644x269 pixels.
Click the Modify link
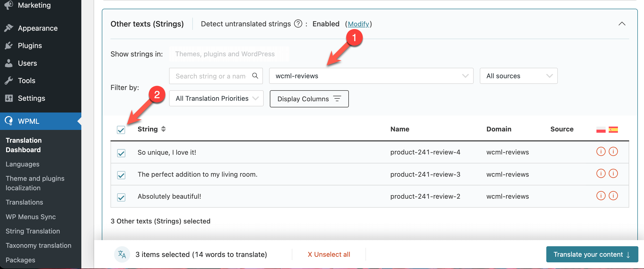(x=358, y=24)
